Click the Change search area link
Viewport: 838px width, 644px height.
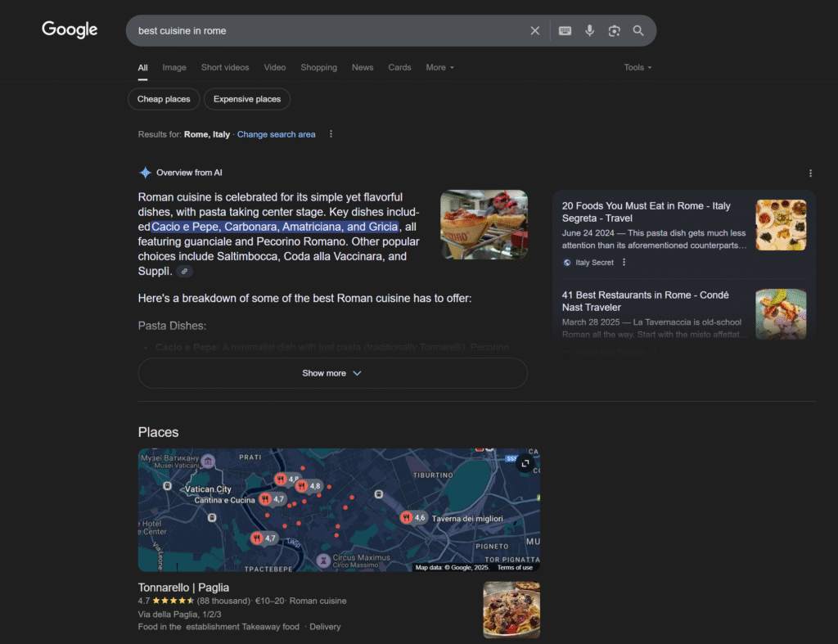277,135
